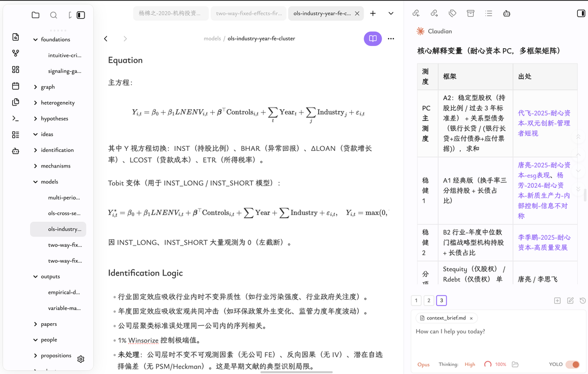The height and width of the screenshot is (374, 588).
Task: Show the outgoing links panel icon
Action: (434, 13)
